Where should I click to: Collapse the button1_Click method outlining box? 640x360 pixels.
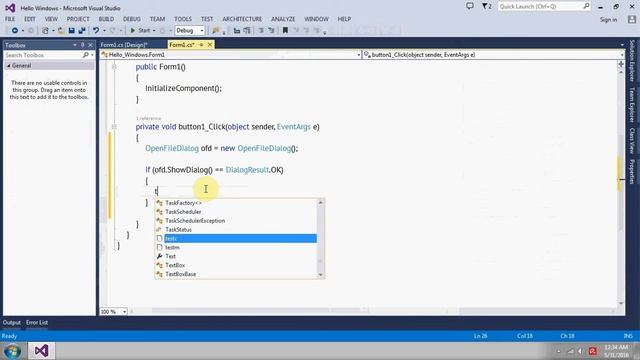114,127
